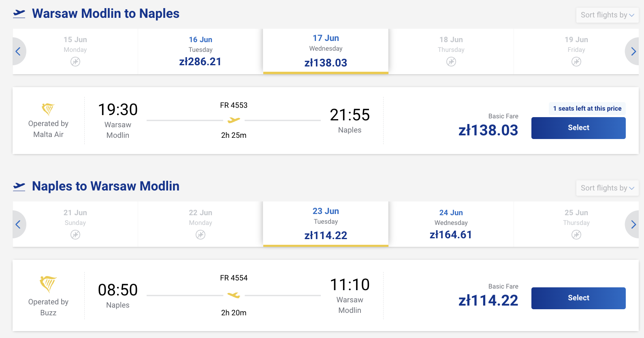Show later outbound dates with right arrow
644x338 pixels.
(x=633, y=51)
